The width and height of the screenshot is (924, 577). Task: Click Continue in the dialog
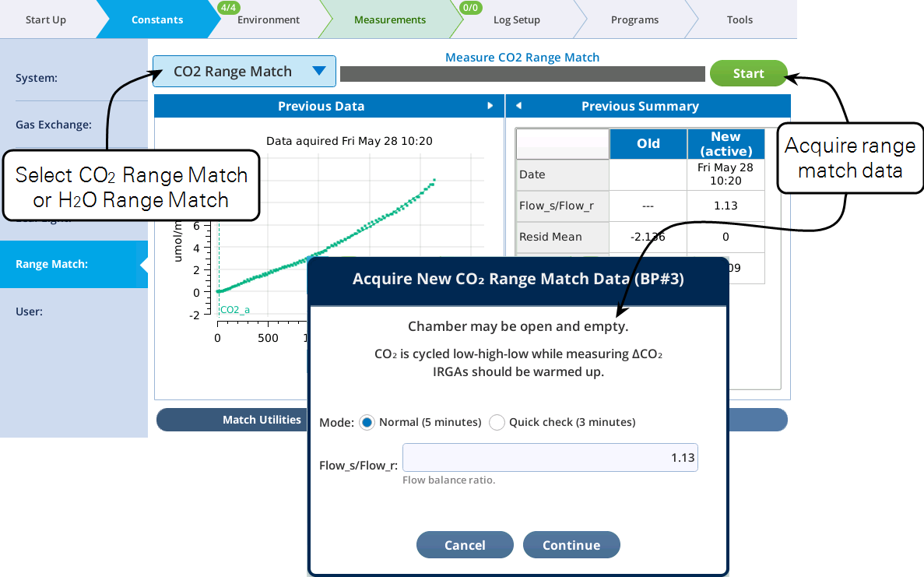[571, 545]
